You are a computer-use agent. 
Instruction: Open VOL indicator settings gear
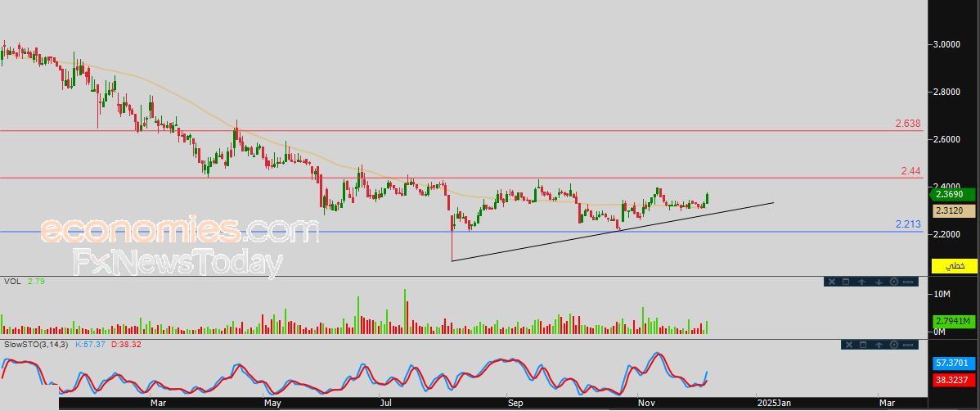click(894, 282)
